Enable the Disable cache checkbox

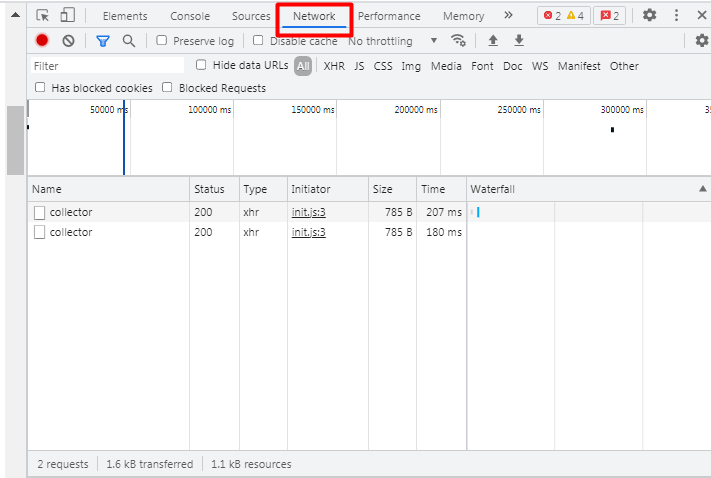click(258, 40)
